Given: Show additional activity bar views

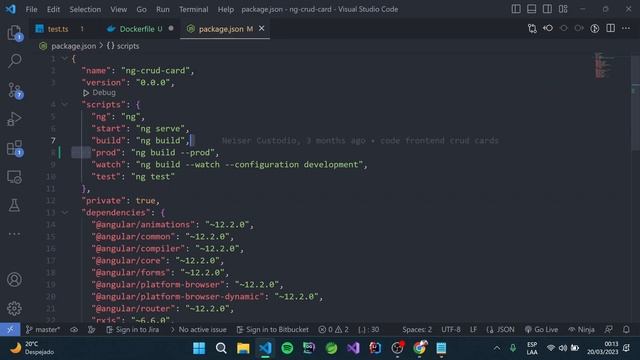Looking at the screenshot, I should 15,234.
